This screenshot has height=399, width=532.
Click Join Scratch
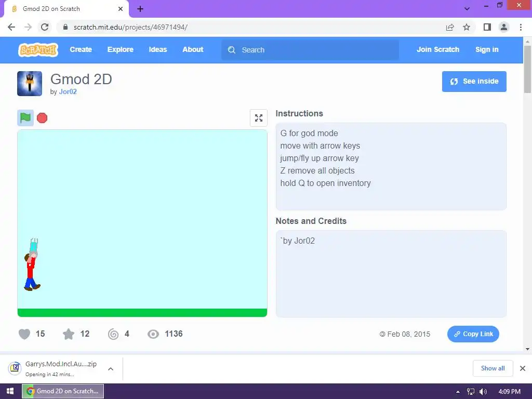click(438, 49)
